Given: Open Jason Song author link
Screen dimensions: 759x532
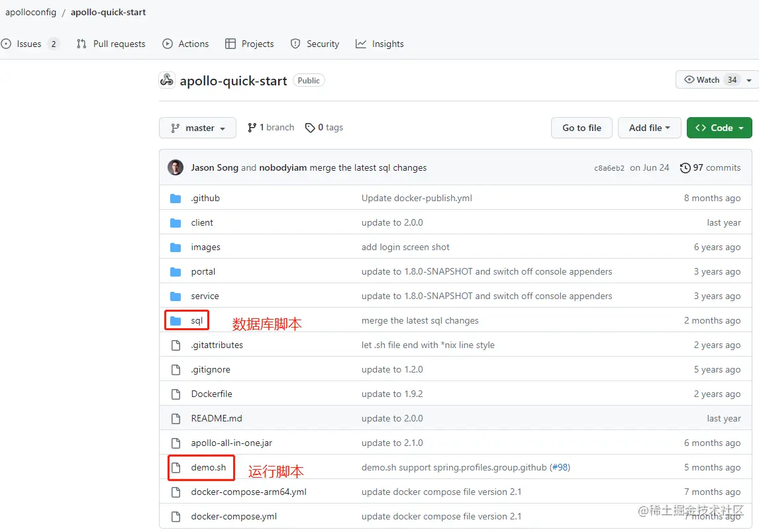Looking at the screenshot, I should click(x=215, y=168).
